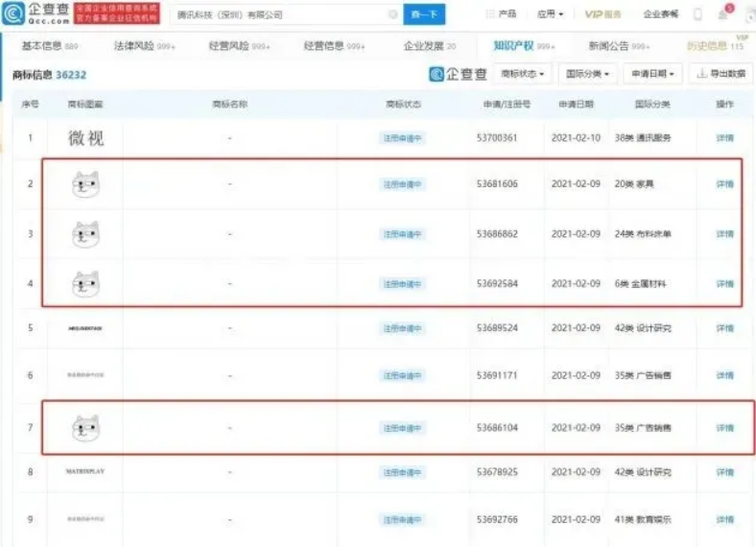Click the 查一下 search button
Image resolution: width=756 pixels, height=547 pixels.
coord(423,14)
